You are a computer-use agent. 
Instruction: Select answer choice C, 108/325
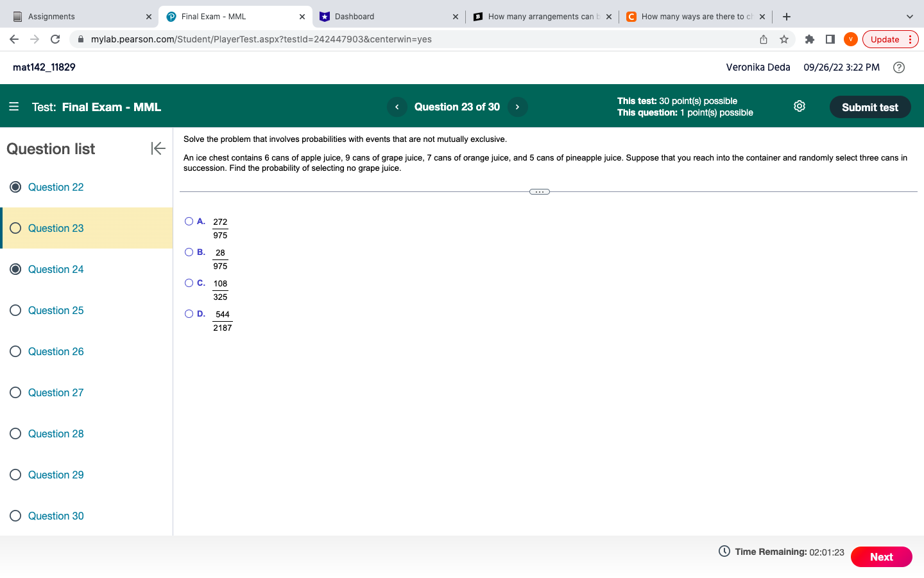coord(189,283)
